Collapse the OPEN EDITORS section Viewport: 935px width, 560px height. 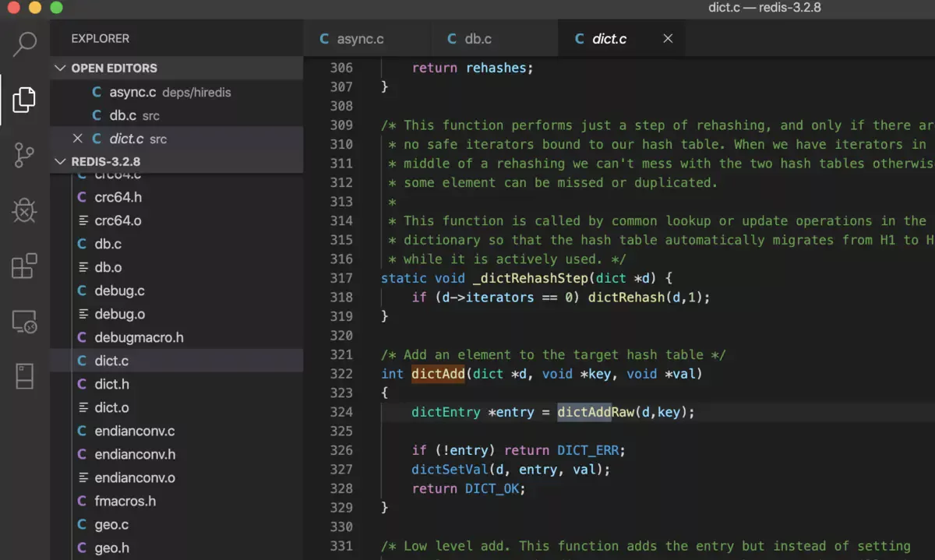[x=60, y=68]
